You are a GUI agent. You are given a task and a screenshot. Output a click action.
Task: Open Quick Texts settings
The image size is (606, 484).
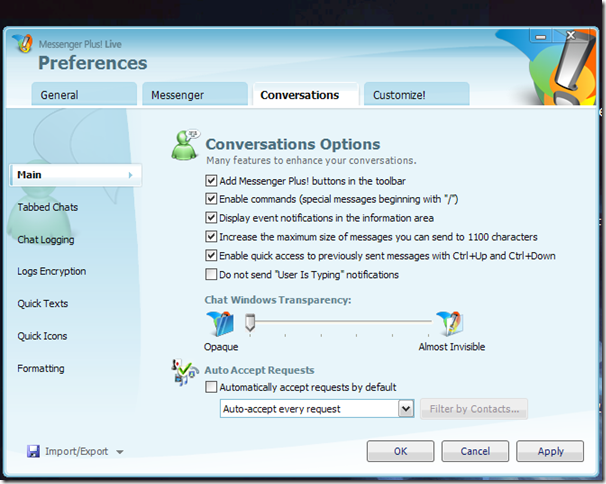point(43,303)
